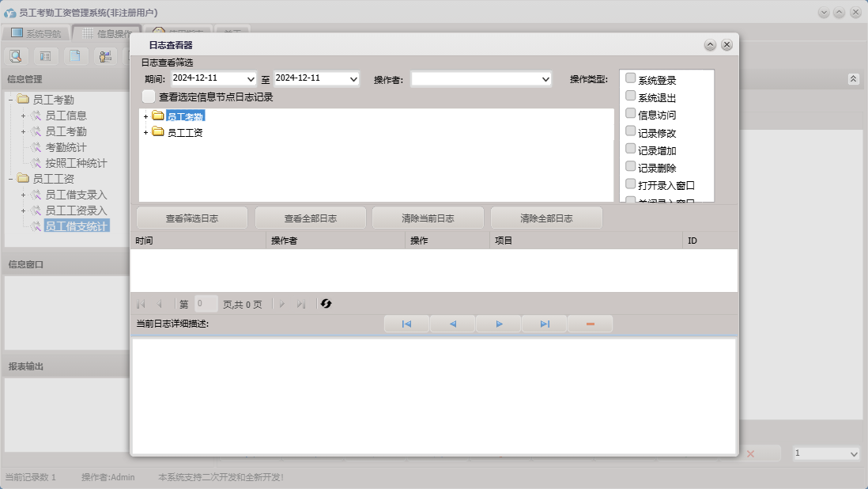Expand 员工工资 in log filter tree

pos(145,132)
